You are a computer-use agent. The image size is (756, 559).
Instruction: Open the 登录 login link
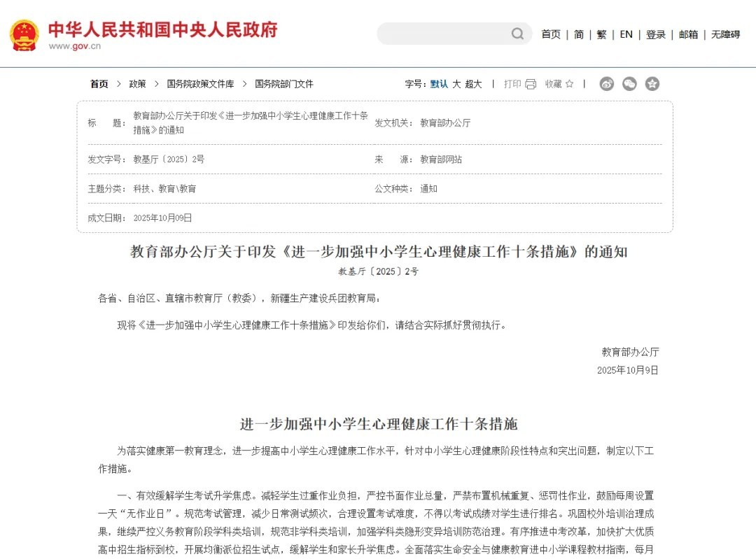coord(656,34)
